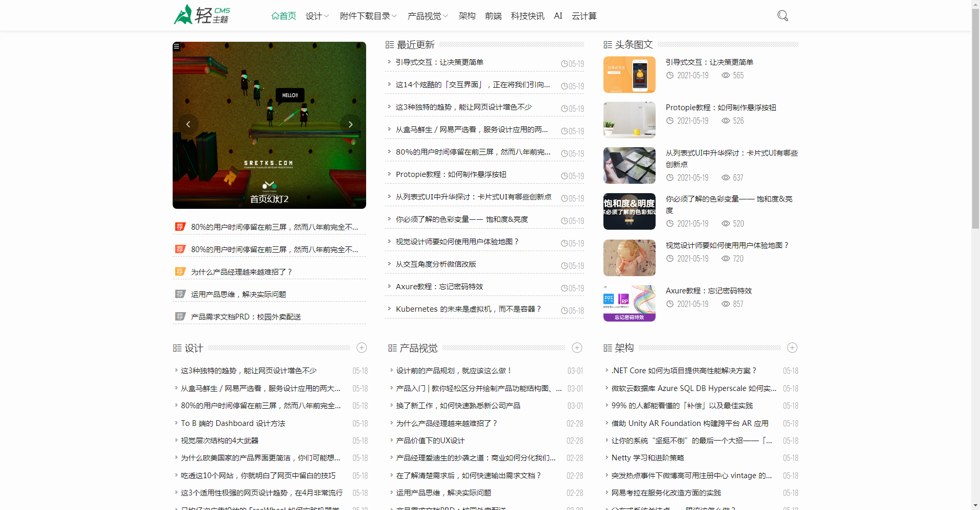
Task: Click views eye icon showing 637
Action: pyautogui.click(x=725, y=177)
